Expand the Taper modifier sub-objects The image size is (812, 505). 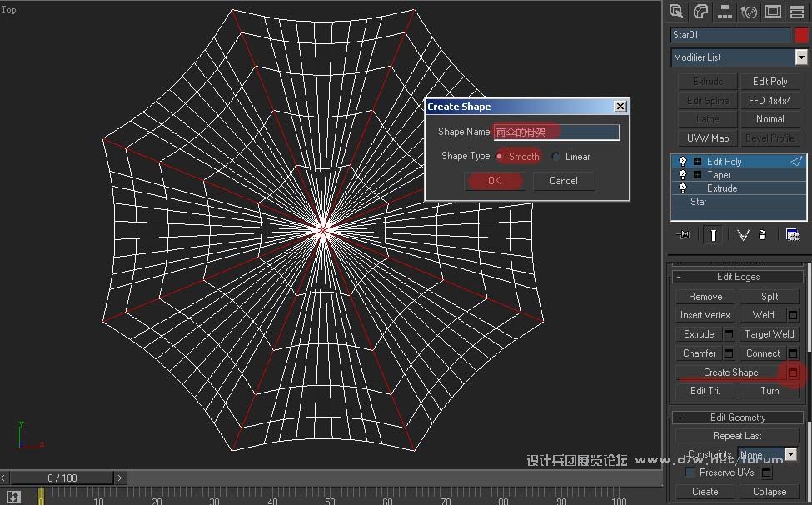pyautogui.click(x=697, y=174)
